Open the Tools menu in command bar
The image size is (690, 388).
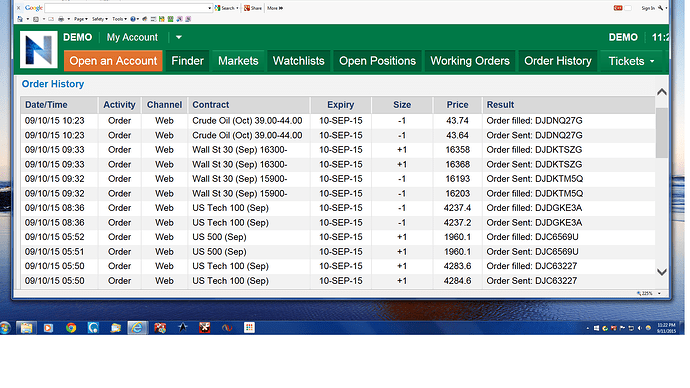click(119, 19)
